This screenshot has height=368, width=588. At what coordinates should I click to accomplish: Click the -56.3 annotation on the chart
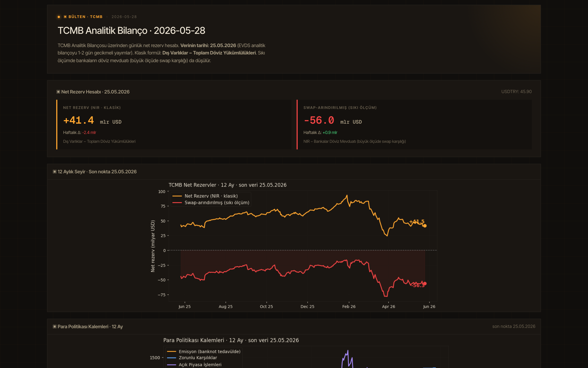point(418,285)
